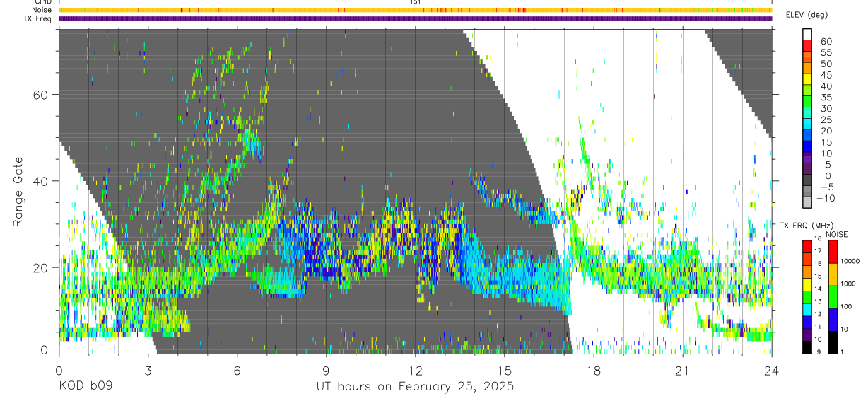Select the elevation color scale bar
Viewport: 868px width, 401px height.
point(807,119)
